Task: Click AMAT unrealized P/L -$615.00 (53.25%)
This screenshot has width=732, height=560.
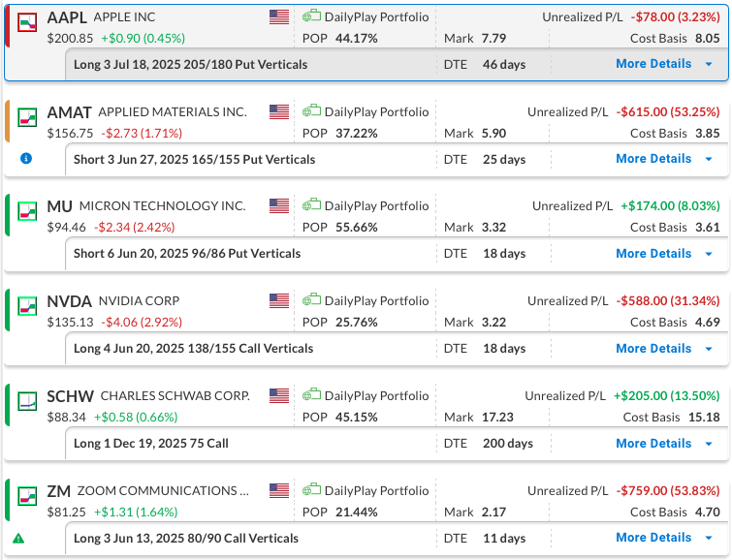Action: (668, 112)
